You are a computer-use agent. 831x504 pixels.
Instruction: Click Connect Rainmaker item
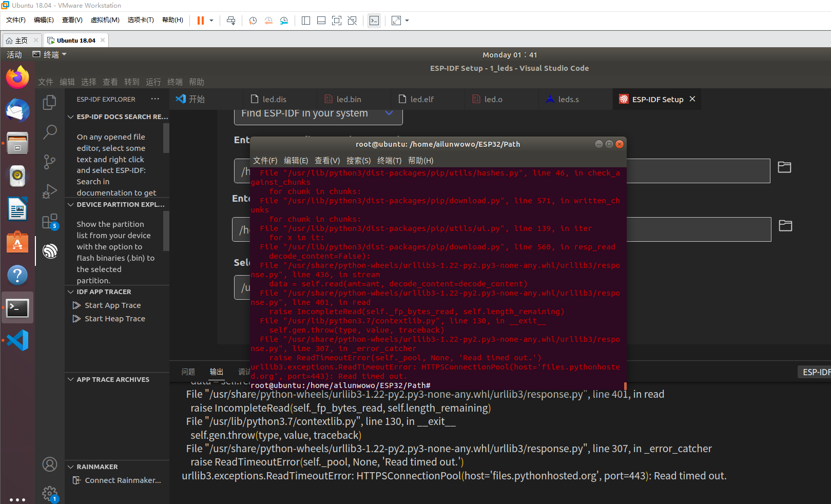[123, 480]
